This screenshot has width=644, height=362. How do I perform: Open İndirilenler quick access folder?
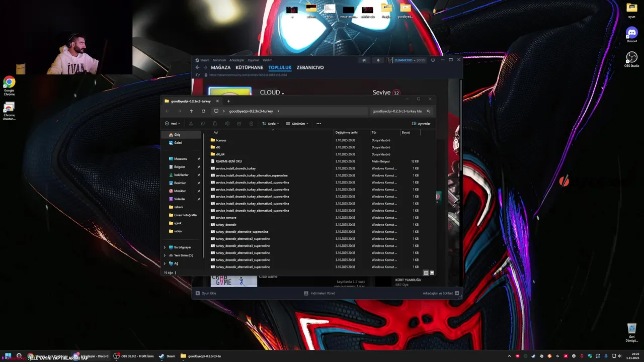click(x=182, y=175)
